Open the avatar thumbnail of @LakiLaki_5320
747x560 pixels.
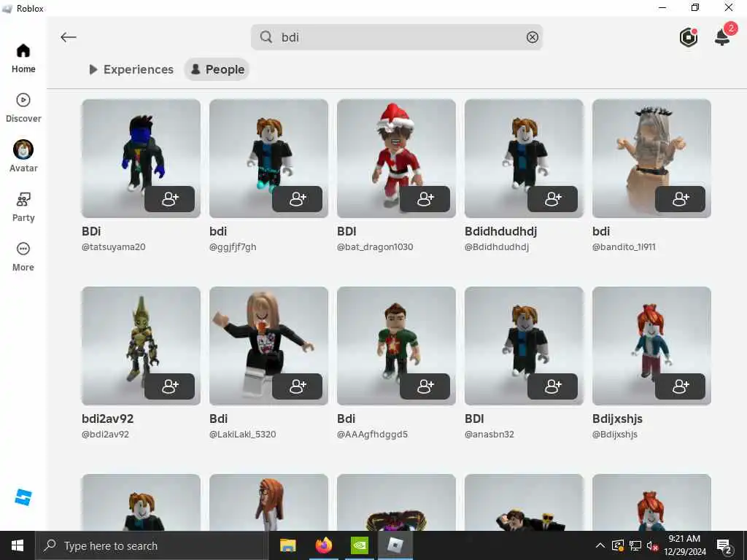tap(268, 346)
